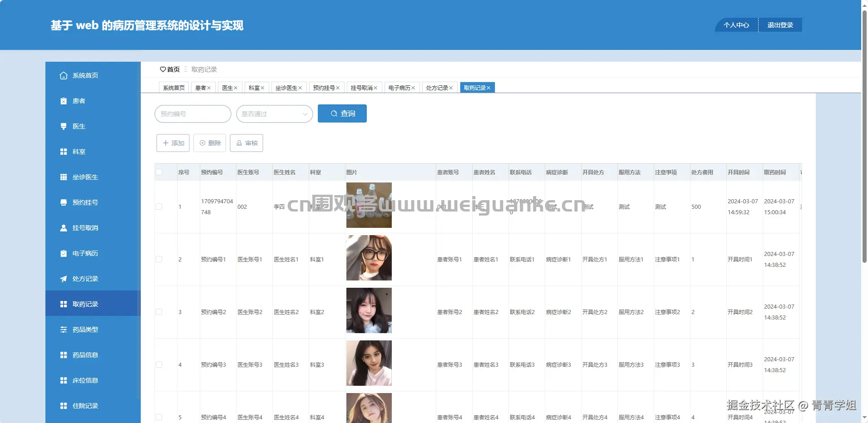Close the 医生 tab with its X
868x423 pixels.
click(x=236, y=88)
